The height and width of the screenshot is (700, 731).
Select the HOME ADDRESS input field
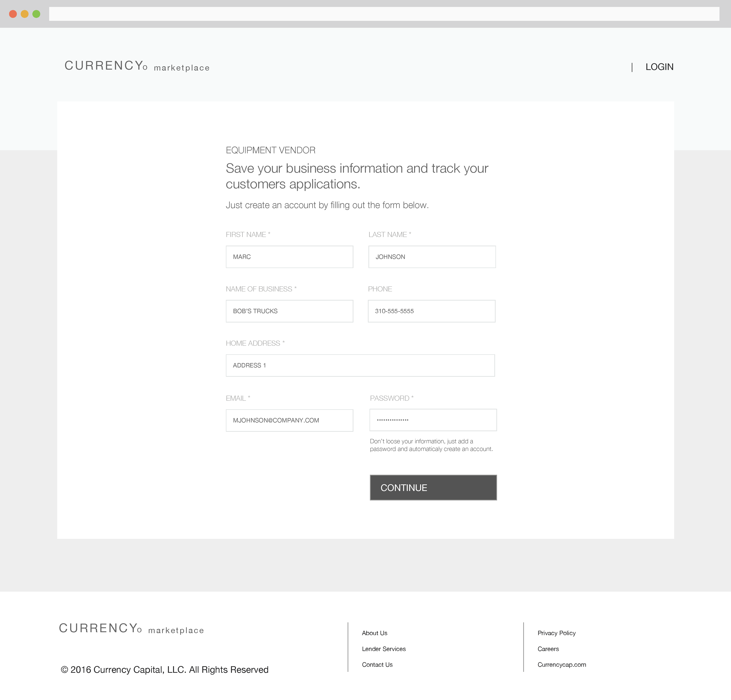360,365
